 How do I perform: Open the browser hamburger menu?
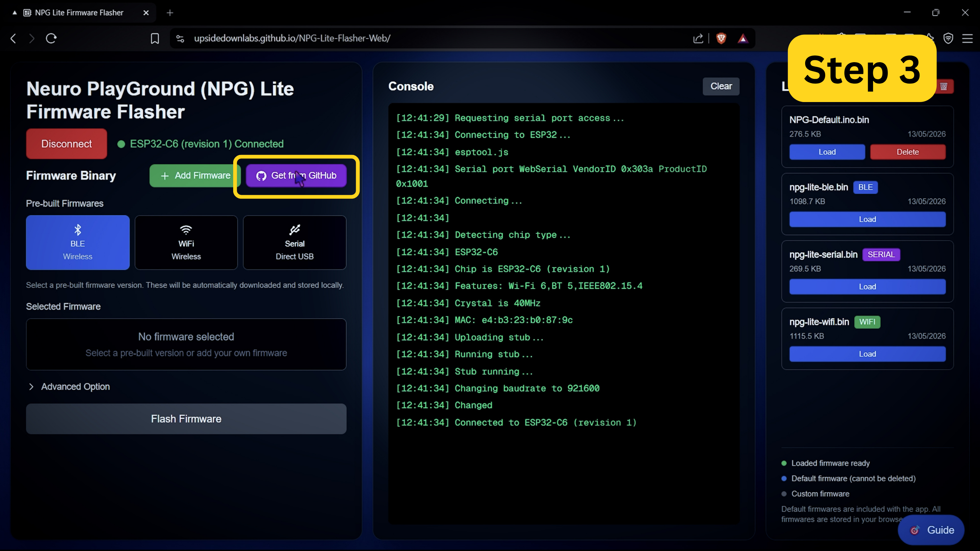point(967,38)
